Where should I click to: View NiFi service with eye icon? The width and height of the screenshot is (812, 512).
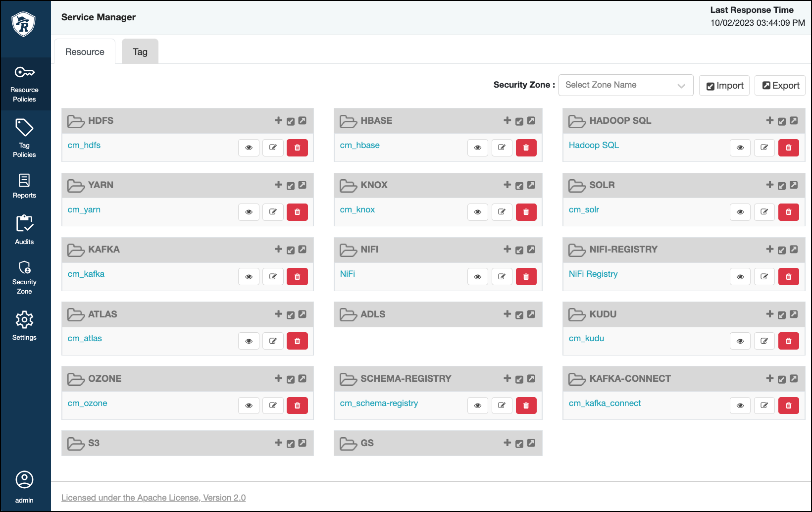tap(477, 276)
